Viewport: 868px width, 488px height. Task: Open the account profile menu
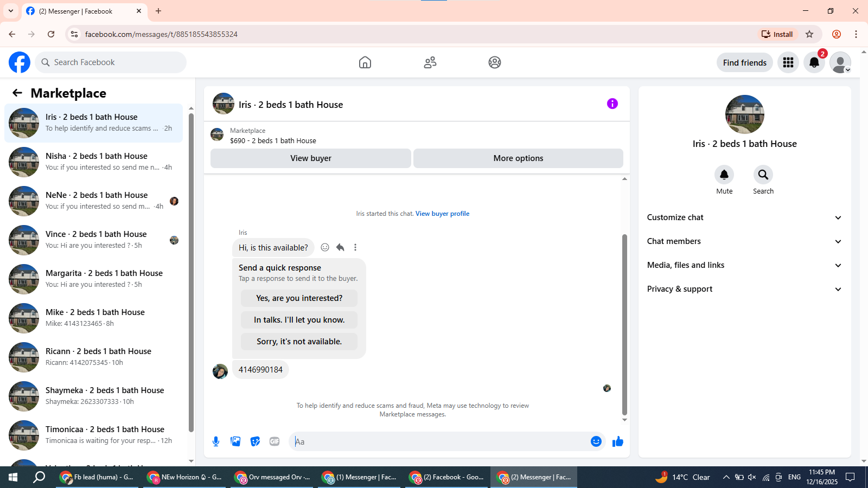pos(840,62)
